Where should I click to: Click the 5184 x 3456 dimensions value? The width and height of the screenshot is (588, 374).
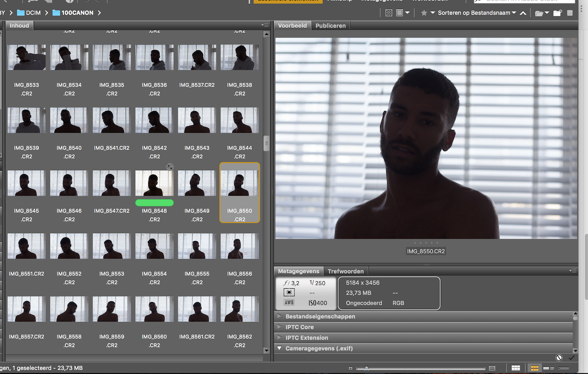[363, 283]
